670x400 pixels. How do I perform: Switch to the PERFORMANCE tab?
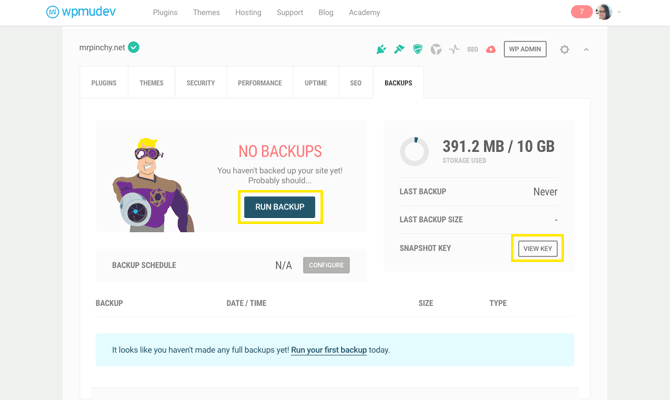[260, 83]
